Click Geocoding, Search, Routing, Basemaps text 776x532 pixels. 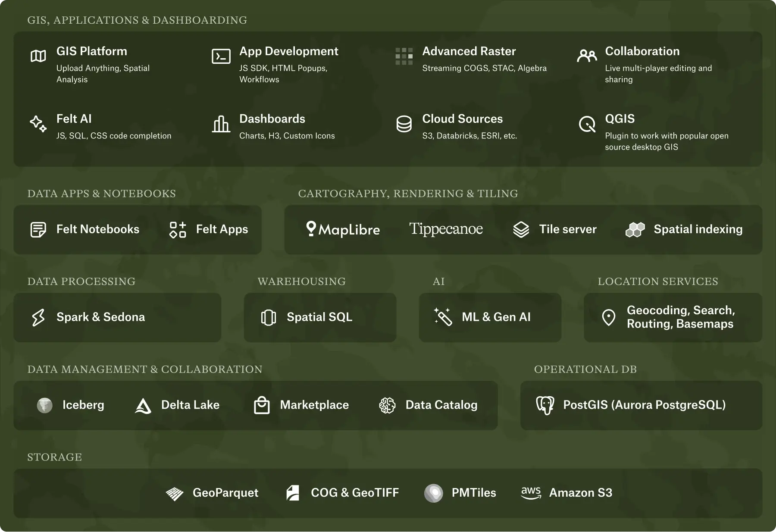(681, 317)
